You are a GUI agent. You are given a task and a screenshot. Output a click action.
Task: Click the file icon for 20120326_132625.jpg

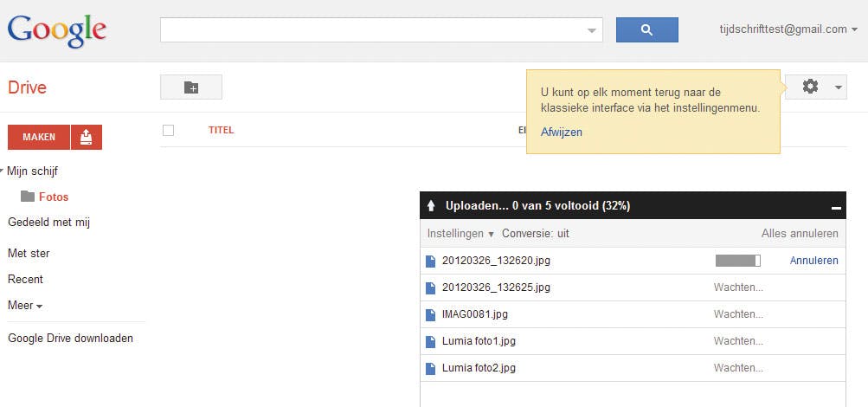[430, 288]
